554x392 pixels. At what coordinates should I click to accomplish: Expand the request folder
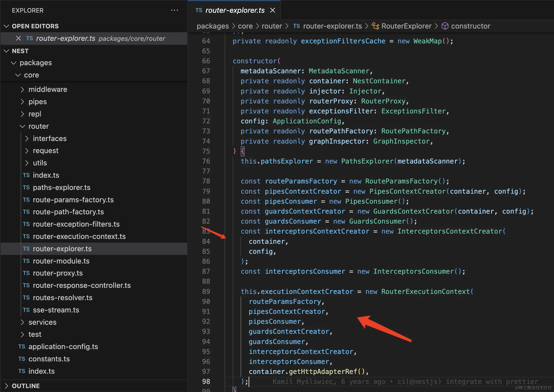[x=27, y=151]
